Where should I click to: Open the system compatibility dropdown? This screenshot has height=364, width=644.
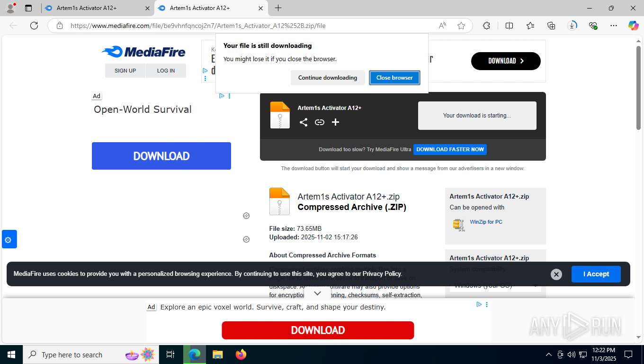[x=495, y=285]
